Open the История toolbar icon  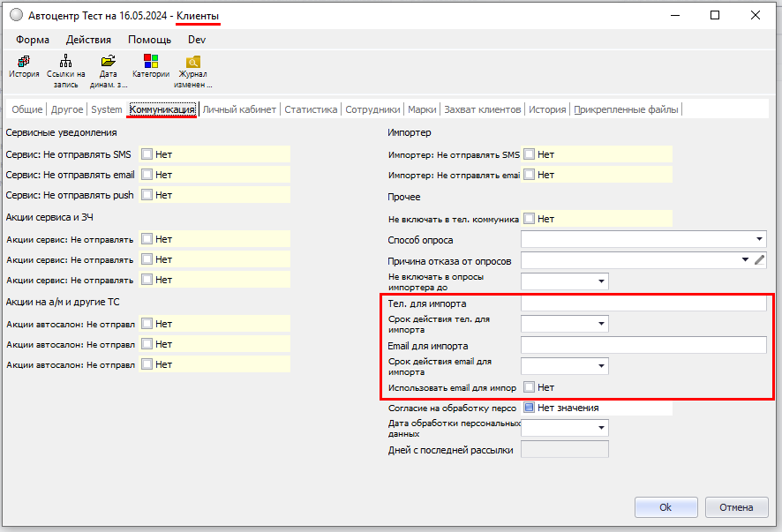pos(24,63)
